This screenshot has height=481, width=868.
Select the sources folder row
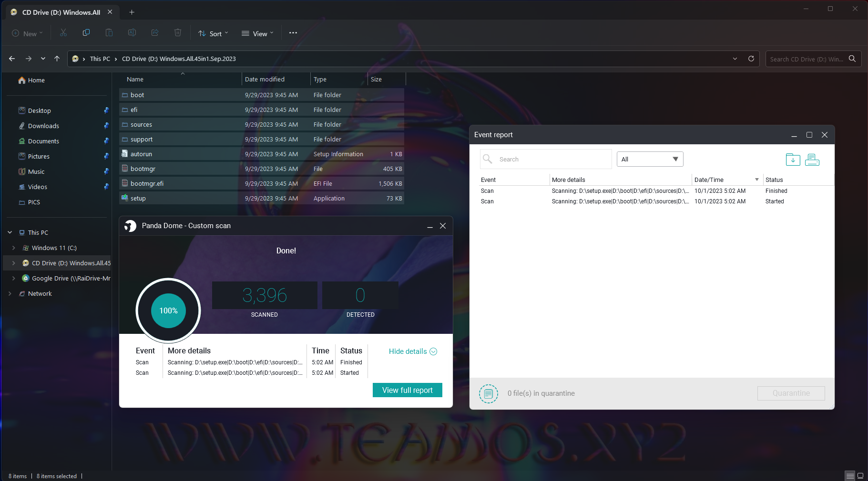point(262,124)
